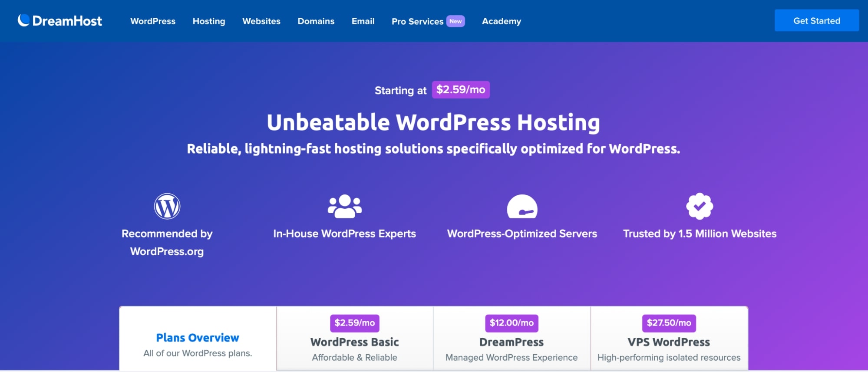Screen dimensions: 868x372
Task: Open the Domains nav menu
Action: [316, 21]
